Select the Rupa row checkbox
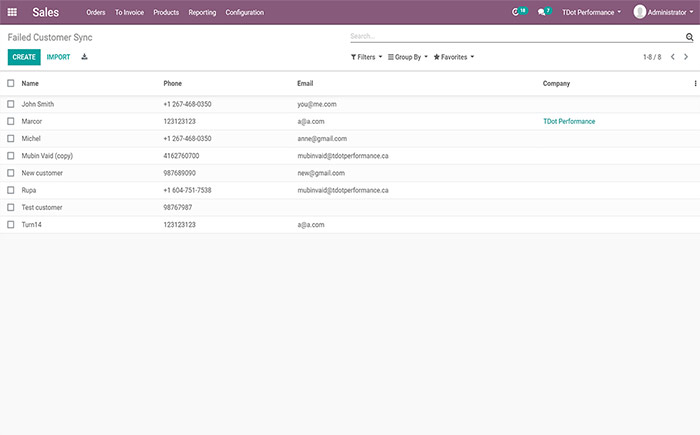Viewport: 700px width, 435px height. (11, 190)
